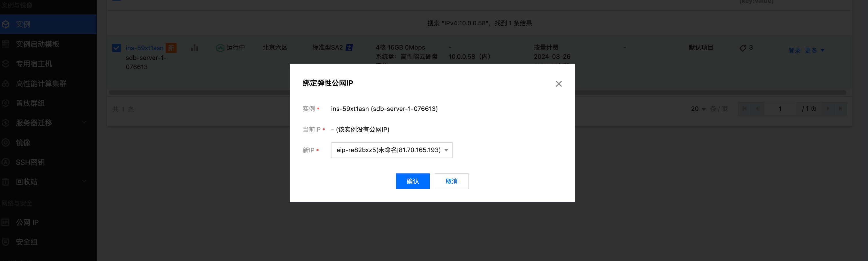868x261 pixels.
Task: Click the 实例启动模板 icon
Action: coord(5,44)
